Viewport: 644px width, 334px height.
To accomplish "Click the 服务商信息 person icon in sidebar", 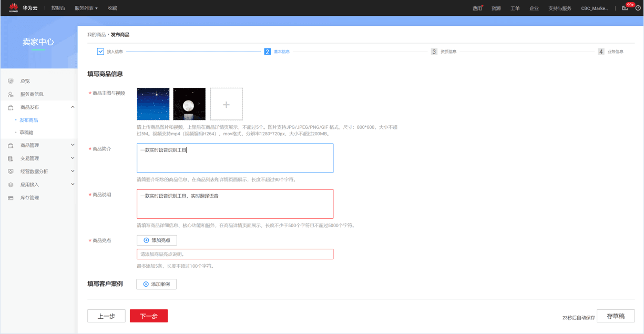I will tap(11, 94).
